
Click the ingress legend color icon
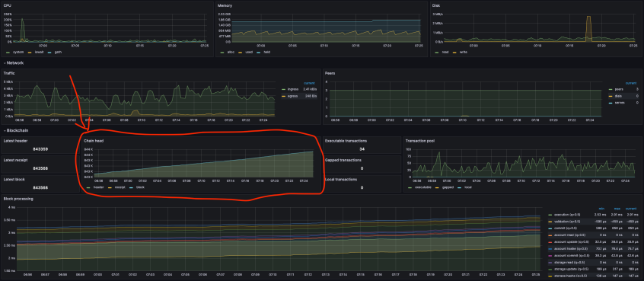284,89
